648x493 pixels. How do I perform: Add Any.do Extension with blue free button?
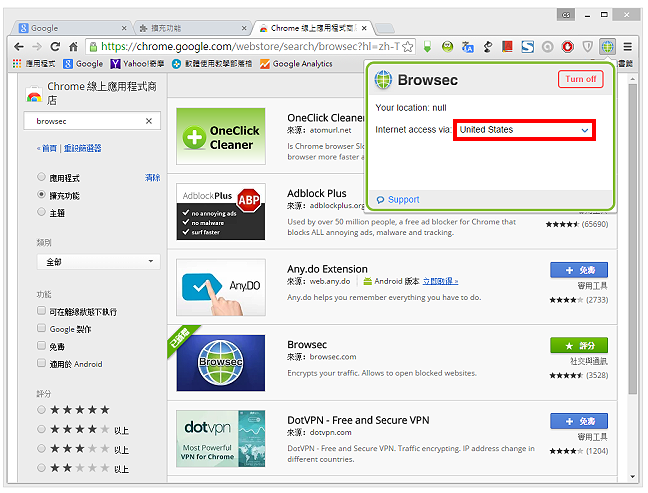tap(579, 270)
